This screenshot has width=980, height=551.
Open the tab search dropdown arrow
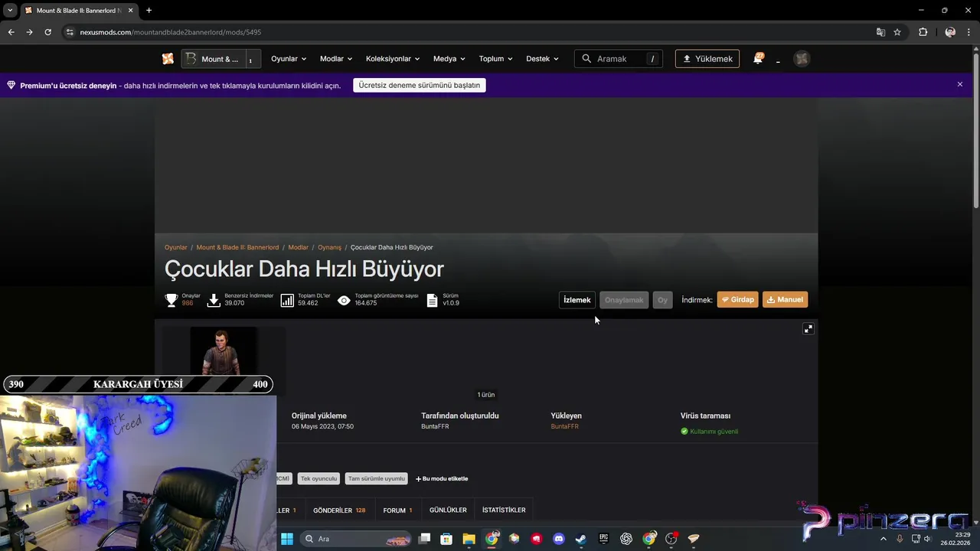click(x=10, y=11)
